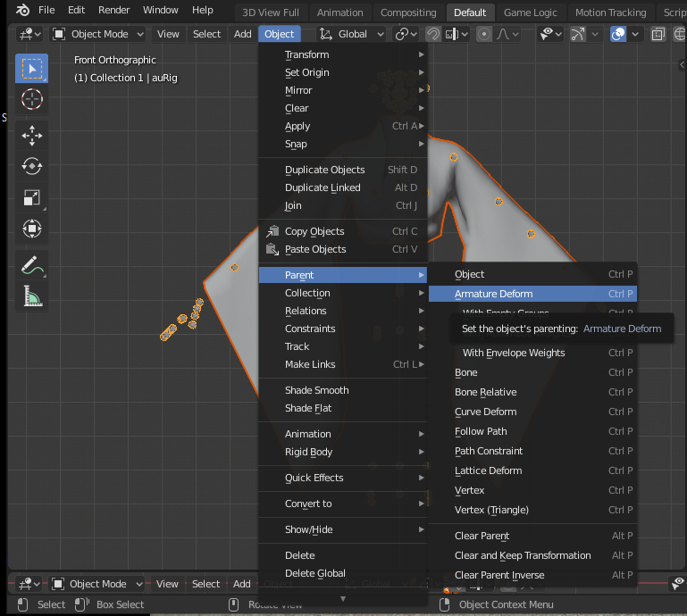Open the snap element options dropdown
The height and width of the screenshot is (616, 687).
point(457,34)
